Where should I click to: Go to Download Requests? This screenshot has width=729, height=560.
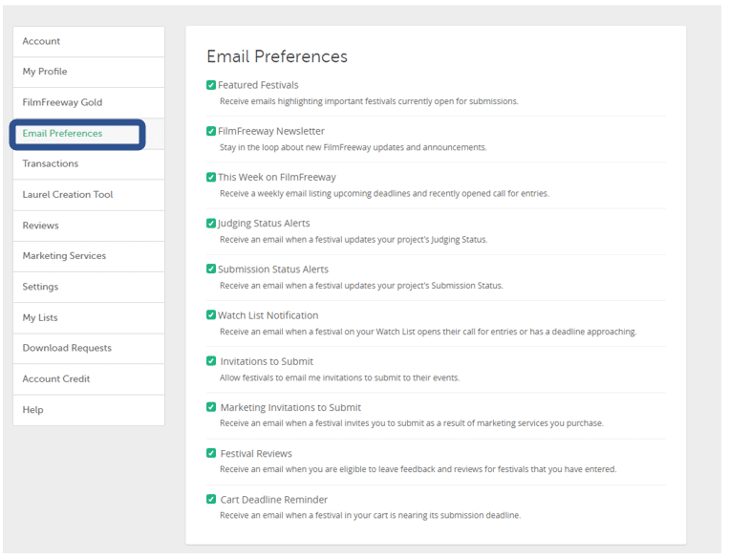pyautogui.click(x=89, y=349)
